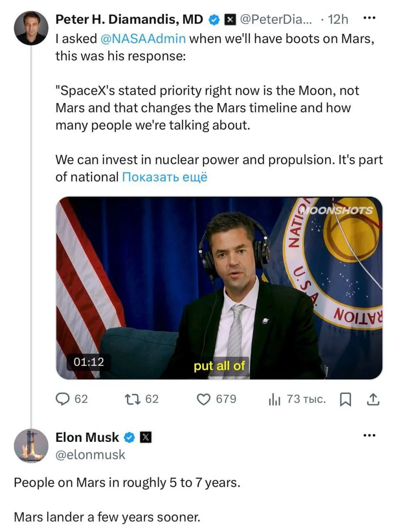
Task: Click Peter Diamandis blue verified badge
Action: tap(213, 19)
